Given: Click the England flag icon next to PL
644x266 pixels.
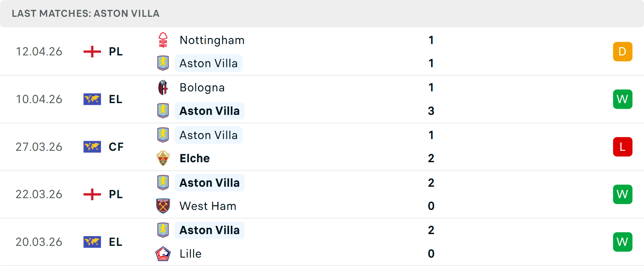Looking at the screenshot, I should click(x=92, y=51).
